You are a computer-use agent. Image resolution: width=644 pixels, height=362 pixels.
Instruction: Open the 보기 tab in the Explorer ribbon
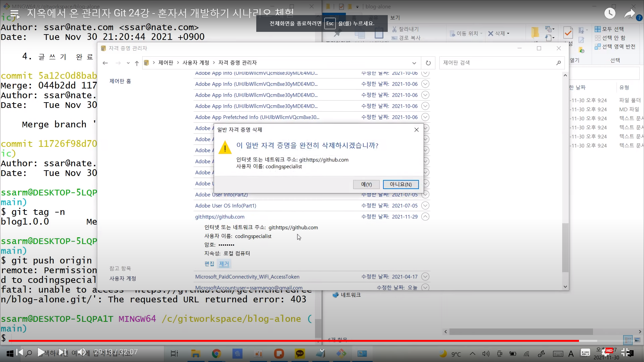[x=395, y=18]
